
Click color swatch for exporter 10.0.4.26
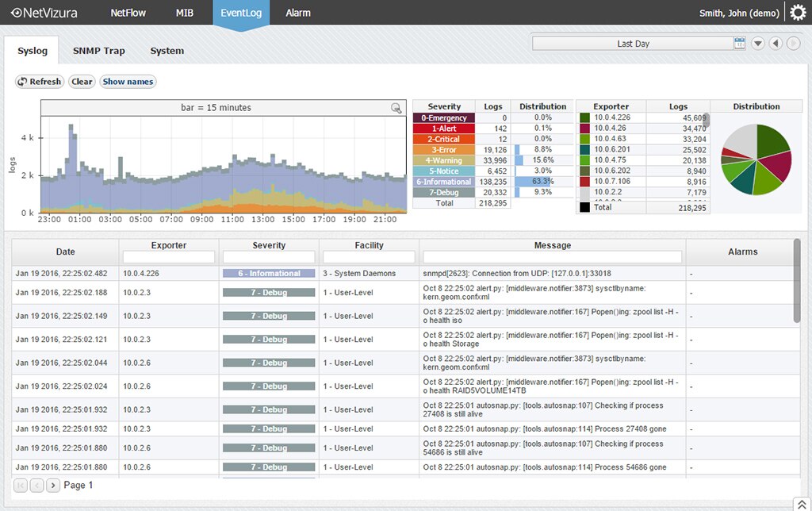[584, 128]
